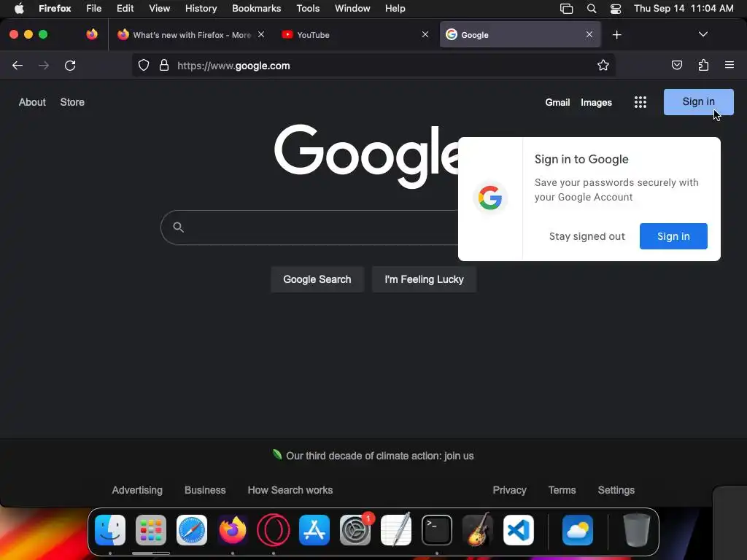
Task: Open the Window menu
Action: click(x=352, y=9)
